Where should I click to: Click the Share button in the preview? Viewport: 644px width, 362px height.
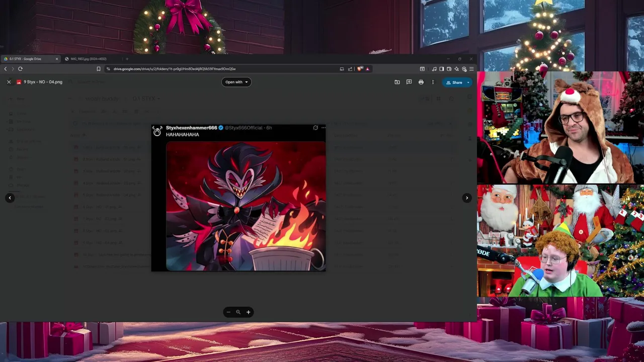pyautogui.click(x=454, y=82)
